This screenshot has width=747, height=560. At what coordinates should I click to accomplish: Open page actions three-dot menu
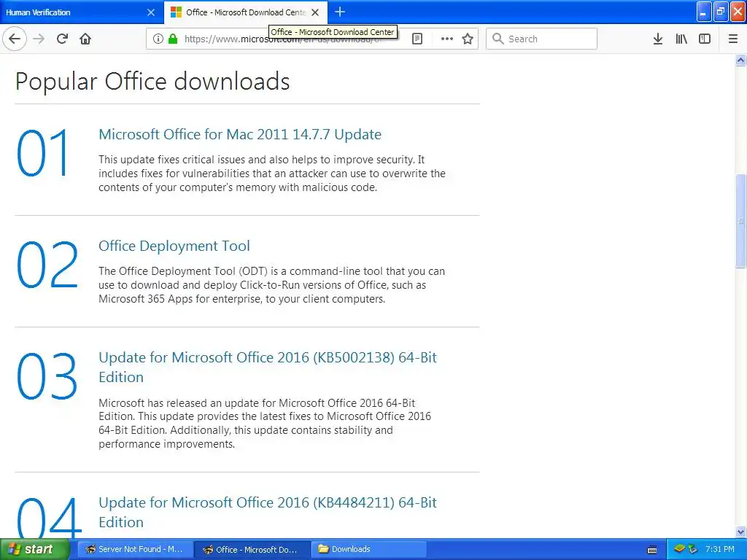[447, 39]
